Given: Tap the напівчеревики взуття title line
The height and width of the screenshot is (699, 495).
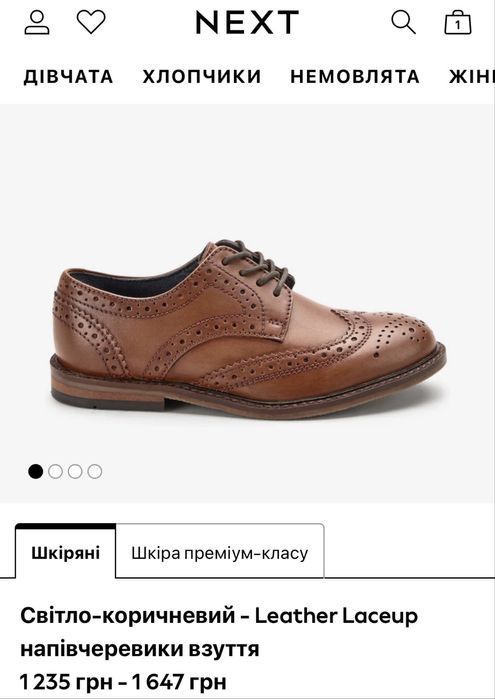Looking at the screenshot, I should click(140, 649).
